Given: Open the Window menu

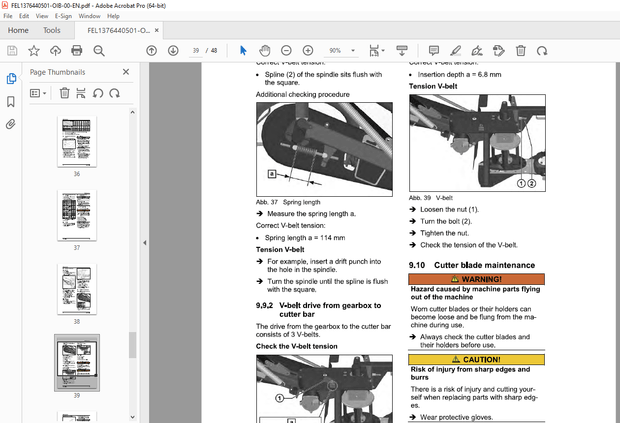Looking at the screenshot, I should tap(89, 16).
